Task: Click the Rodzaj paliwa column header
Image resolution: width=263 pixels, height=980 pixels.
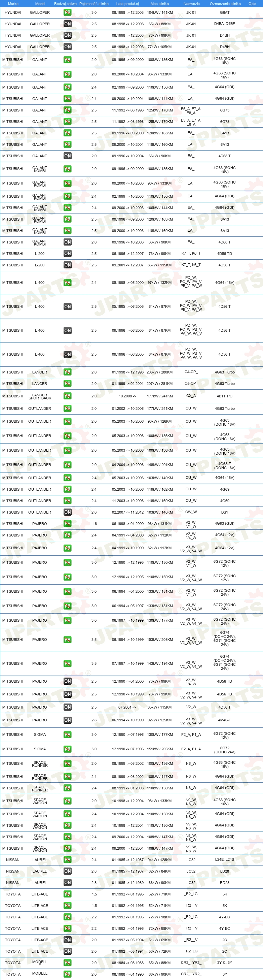Action: click(x=65, y=3)
